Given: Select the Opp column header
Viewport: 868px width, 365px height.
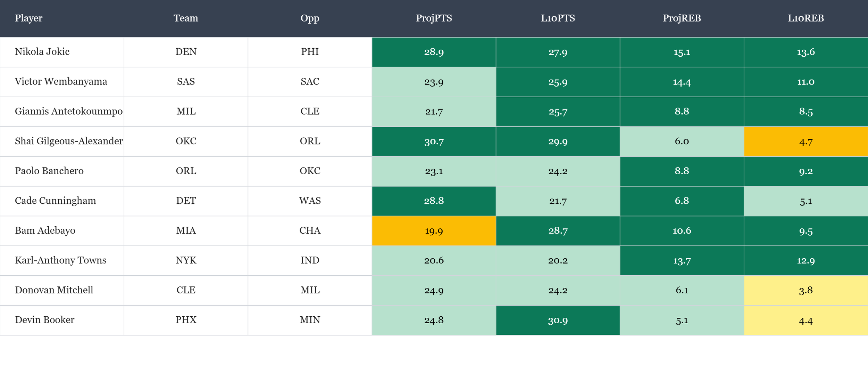Looking at the screenshot, I should tap(310, 18).
